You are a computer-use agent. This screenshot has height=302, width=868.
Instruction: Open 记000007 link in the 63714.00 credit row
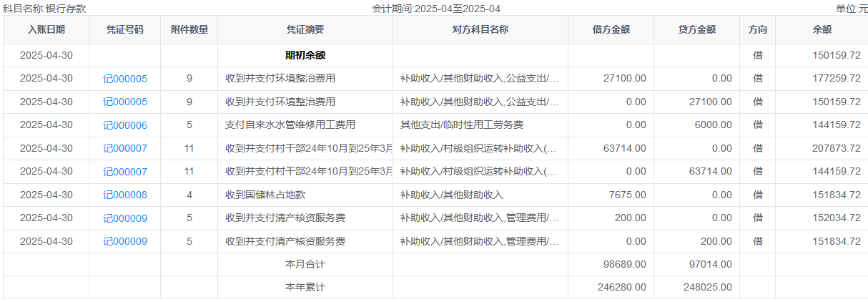(125, 172)
